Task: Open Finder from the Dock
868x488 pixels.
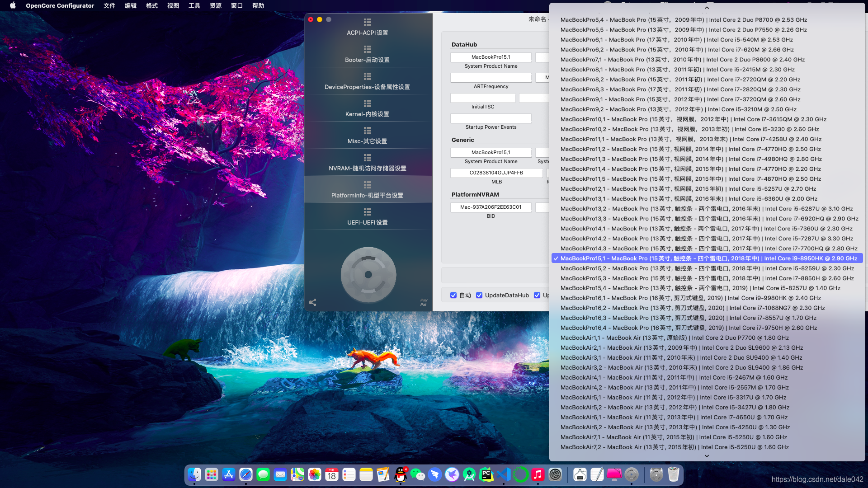Action: [194, 474]
